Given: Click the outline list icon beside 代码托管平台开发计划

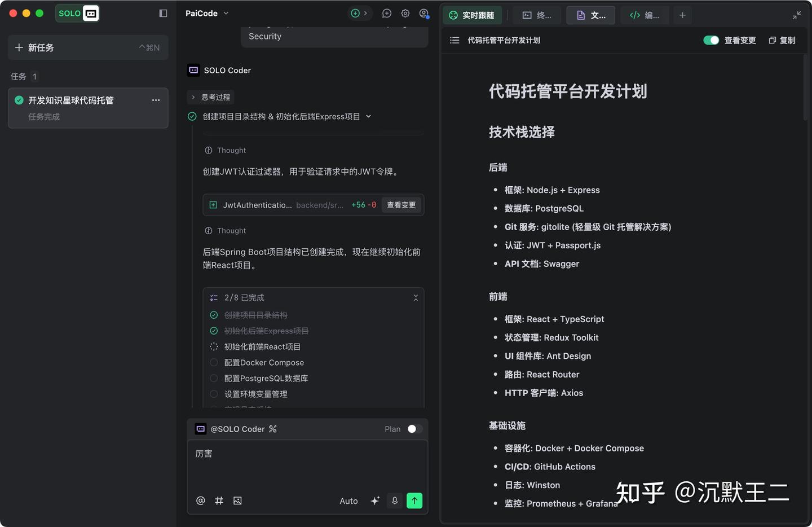Looking at the screenshot, I should pos(454,40).
